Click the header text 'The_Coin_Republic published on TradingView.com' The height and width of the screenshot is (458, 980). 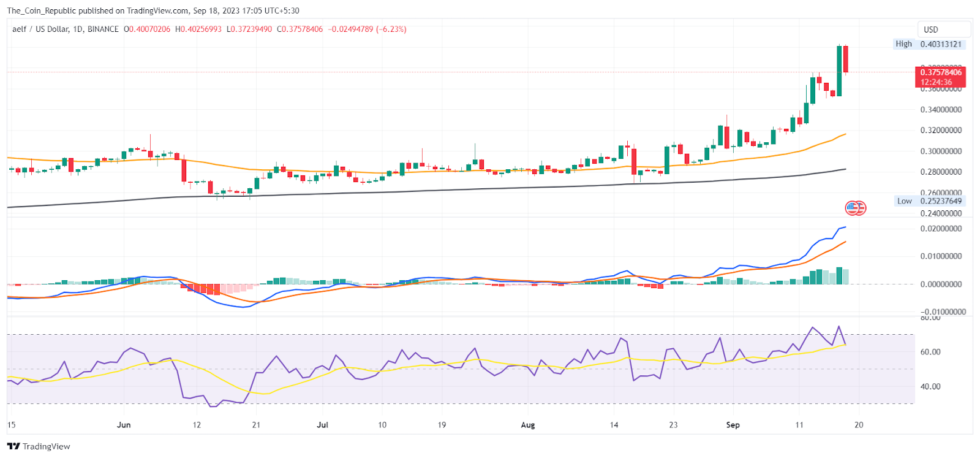tap(98, 10)
